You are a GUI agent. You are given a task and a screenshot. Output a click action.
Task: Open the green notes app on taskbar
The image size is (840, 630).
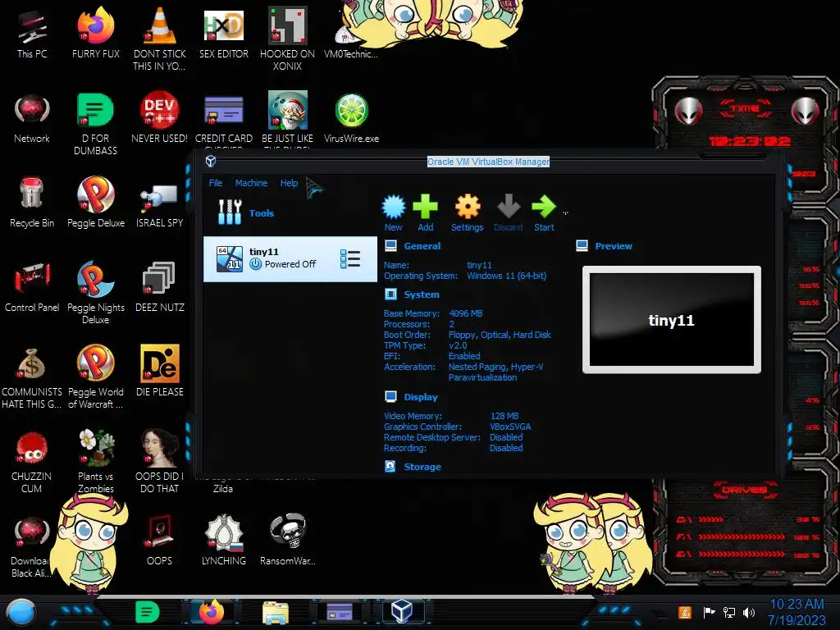(x=147, y=612)
